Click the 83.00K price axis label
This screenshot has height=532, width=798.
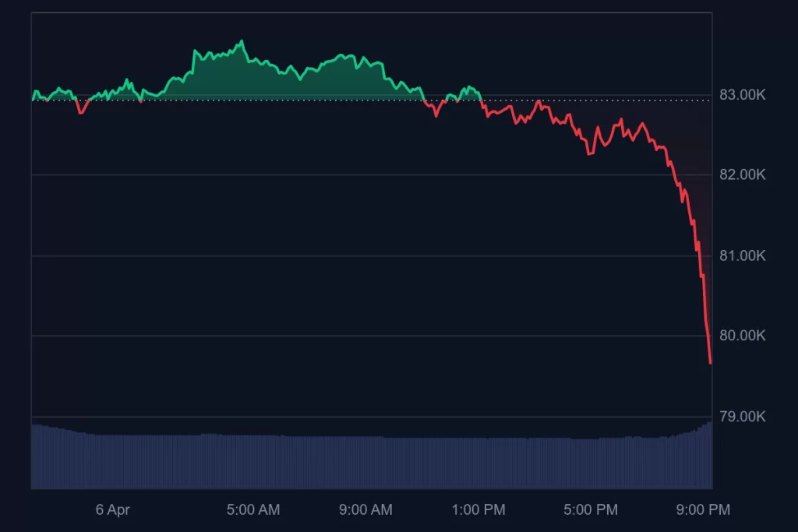tap(742, 95)
